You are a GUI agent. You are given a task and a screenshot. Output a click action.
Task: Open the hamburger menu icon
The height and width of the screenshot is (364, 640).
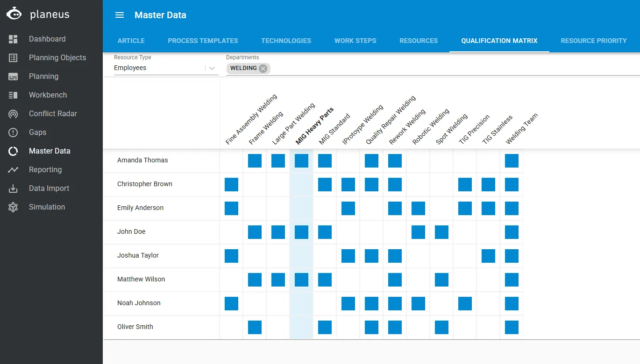pyautogui.click(x=120, y=15)
